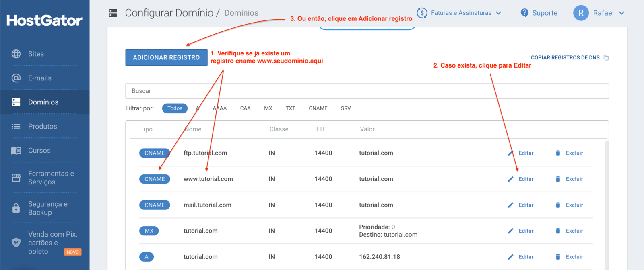
Task: Click the pencil icon in the ftp.tutorial.com row
Action: [510, 153]
